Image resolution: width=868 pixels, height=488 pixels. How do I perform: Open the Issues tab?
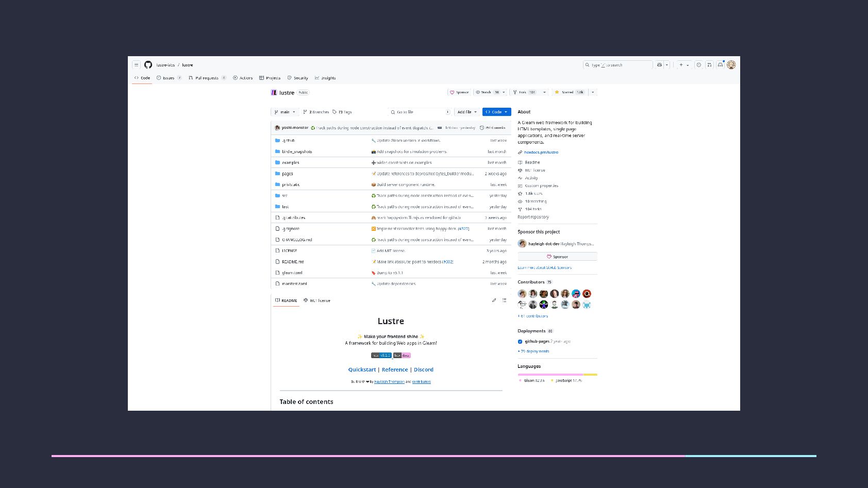tap(169, 78)
